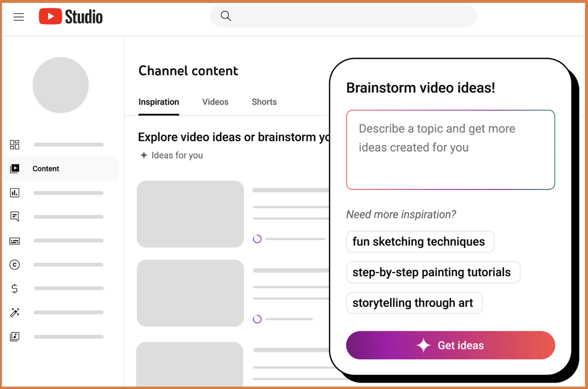The height and width of the screenshot is (389, 588).
Task: Open the hamburger navigation menu
Action: click(19, 17)
